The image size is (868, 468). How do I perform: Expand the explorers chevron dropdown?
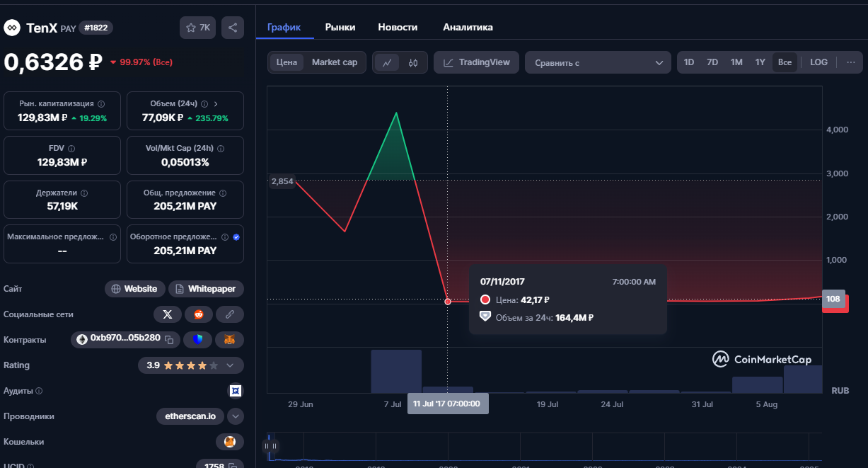click(236, 416)
